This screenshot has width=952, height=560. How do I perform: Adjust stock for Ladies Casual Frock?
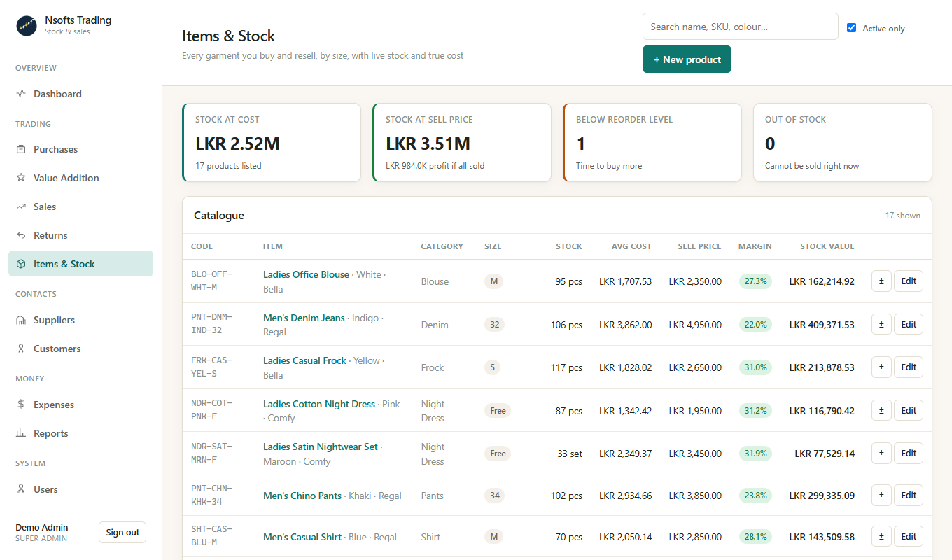click(881, 367)
